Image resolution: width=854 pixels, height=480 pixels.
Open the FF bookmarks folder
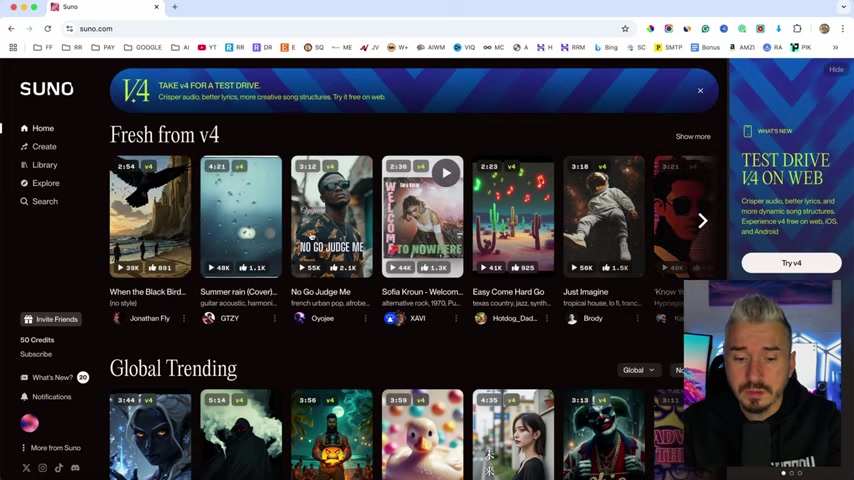(x=43, y=48)
